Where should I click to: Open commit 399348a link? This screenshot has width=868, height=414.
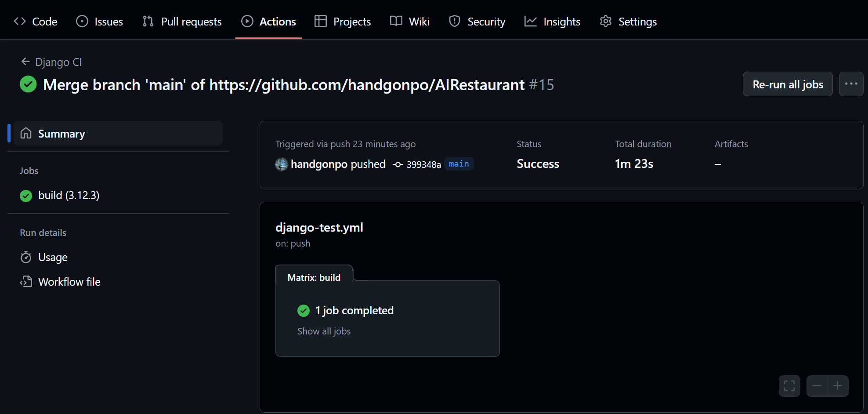point(423,164)
